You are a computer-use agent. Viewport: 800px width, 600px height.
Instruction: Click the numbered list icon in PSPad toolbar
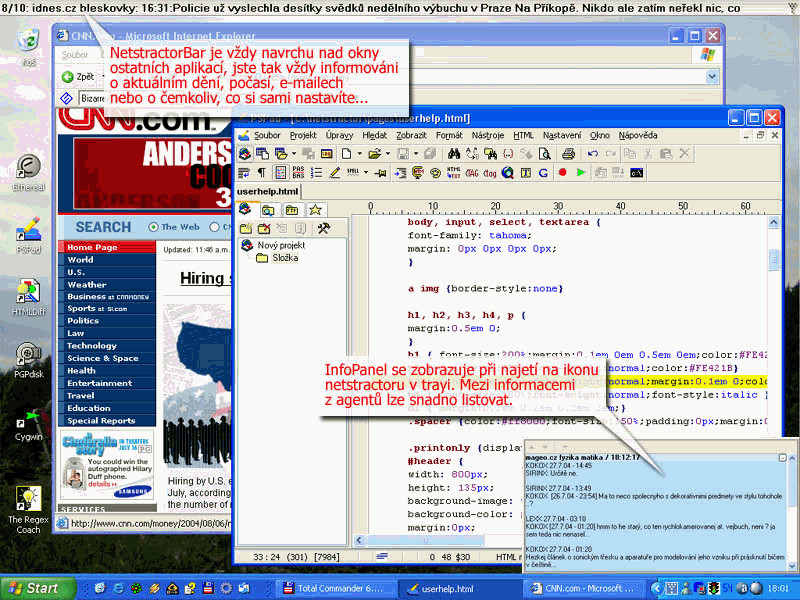tap(316, 173)
